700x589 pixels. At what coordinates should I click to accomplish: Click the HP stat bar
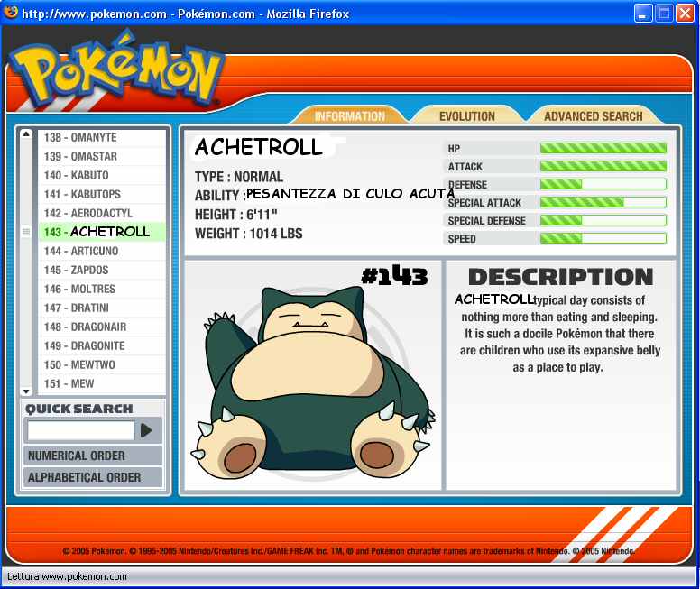pyautogui.click(x=603, y=148)
